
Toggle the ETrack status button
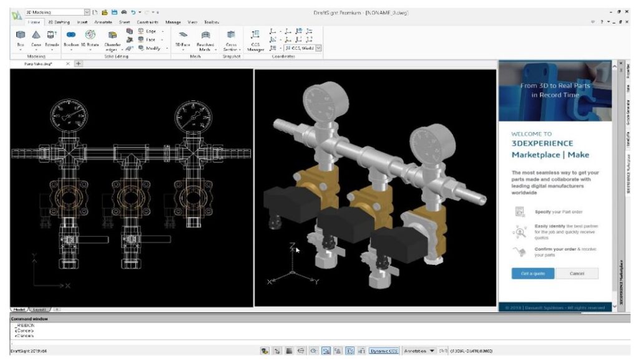(338, 350)
